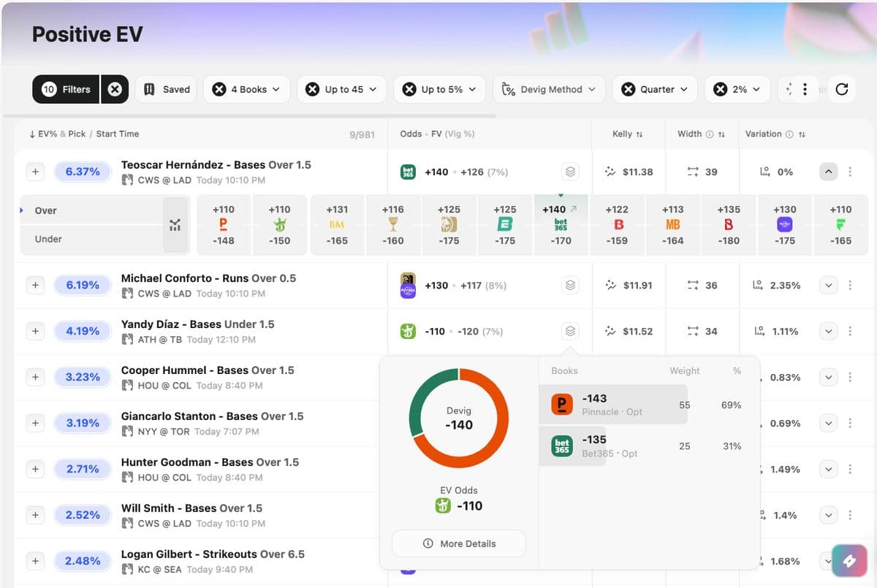Open the Up to 5% dropdown
The width and height of the screenshot is (877, 588).
click(x=439, y=89)
